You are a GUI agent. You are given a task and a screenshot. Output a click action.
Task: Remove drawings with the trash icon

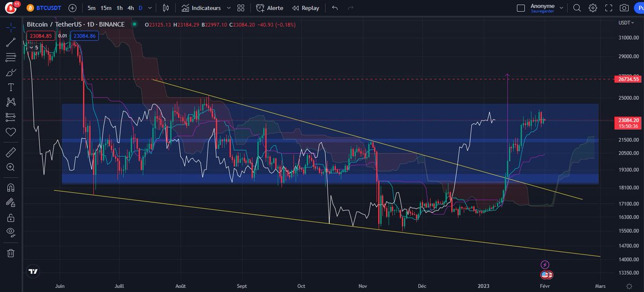pos(11,253)
